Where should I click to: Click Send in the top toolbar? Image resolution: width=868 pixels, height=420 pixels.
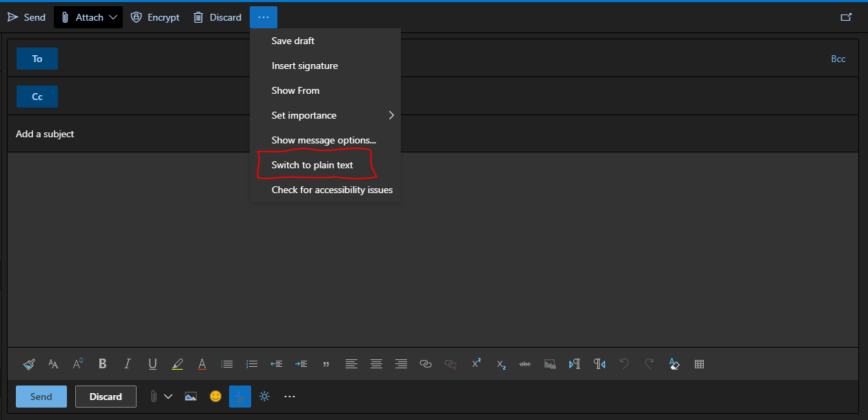(x=26, y=17)
